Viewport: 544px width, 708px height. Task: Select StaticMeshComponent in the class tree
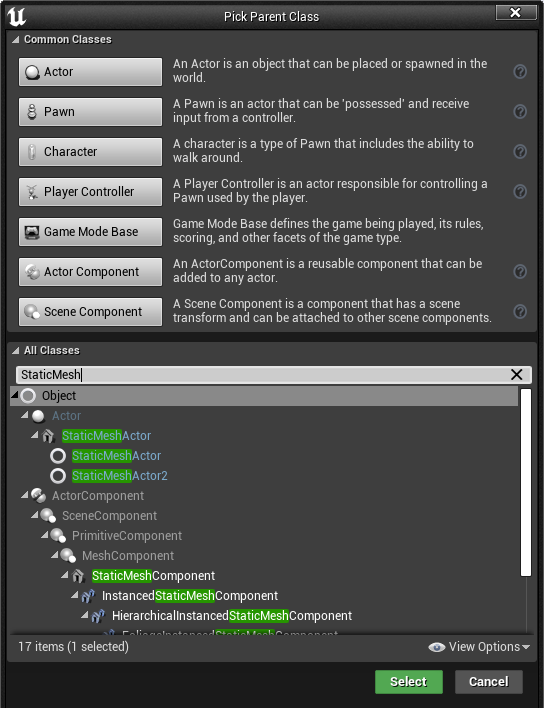153,576
